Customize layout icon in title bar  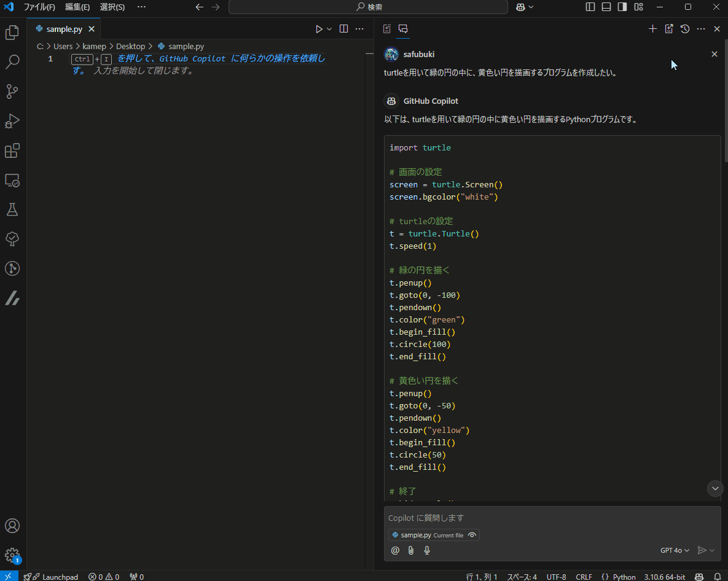[639, 7]
